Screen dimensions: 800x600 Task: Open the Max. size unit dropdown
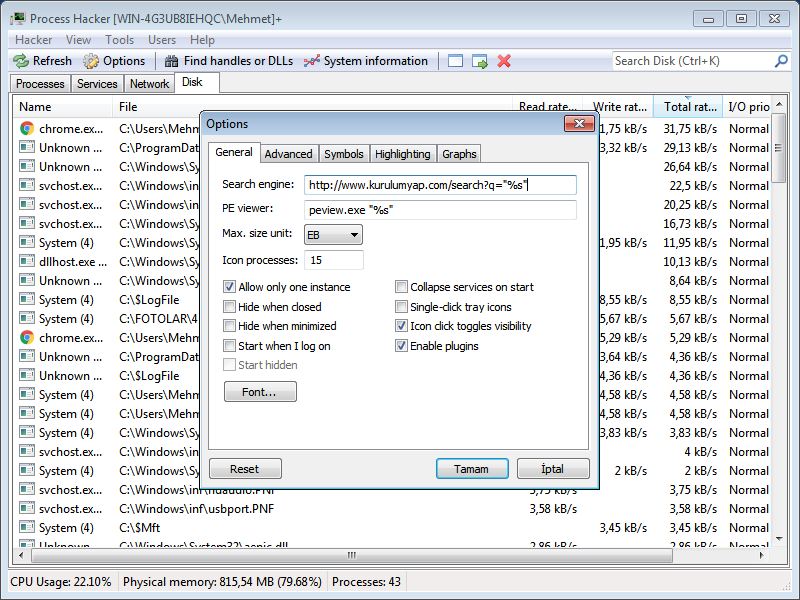[x=333, y=235]
